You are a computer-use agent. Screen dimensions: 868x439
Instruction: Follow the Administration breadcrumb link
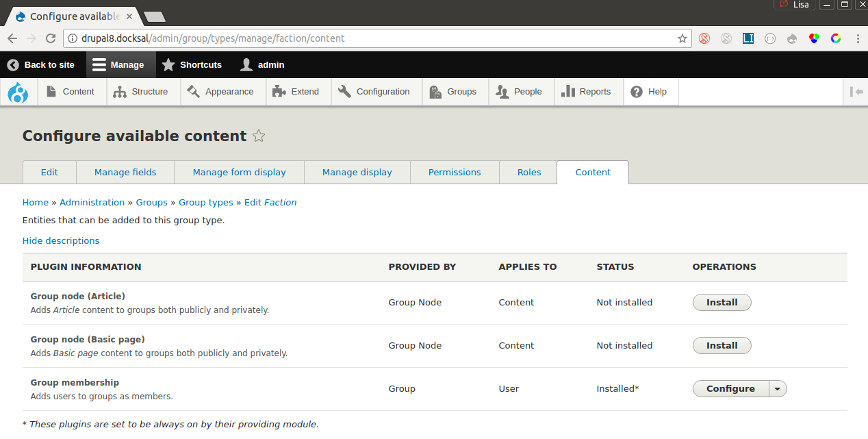coord(92,203)
